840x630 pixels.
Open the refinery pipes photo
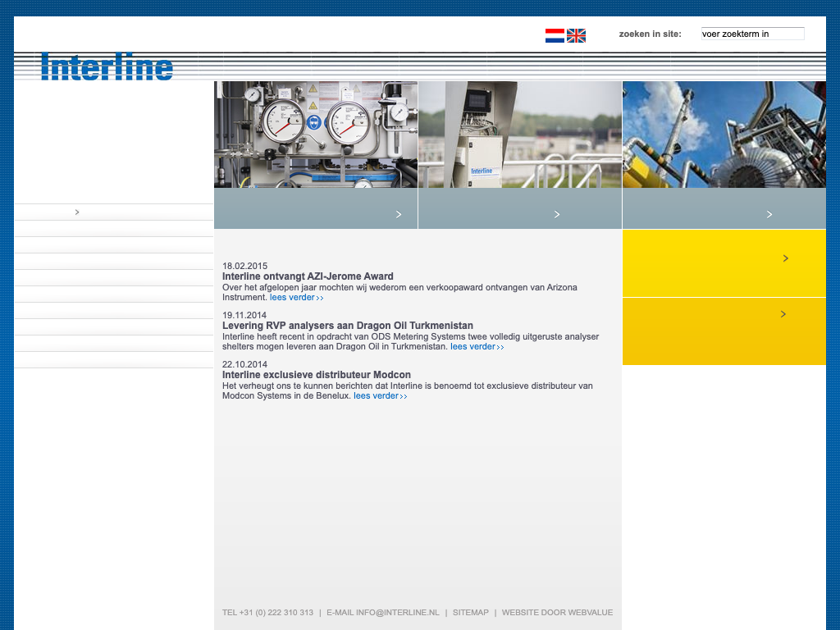(x=724, y=134)
